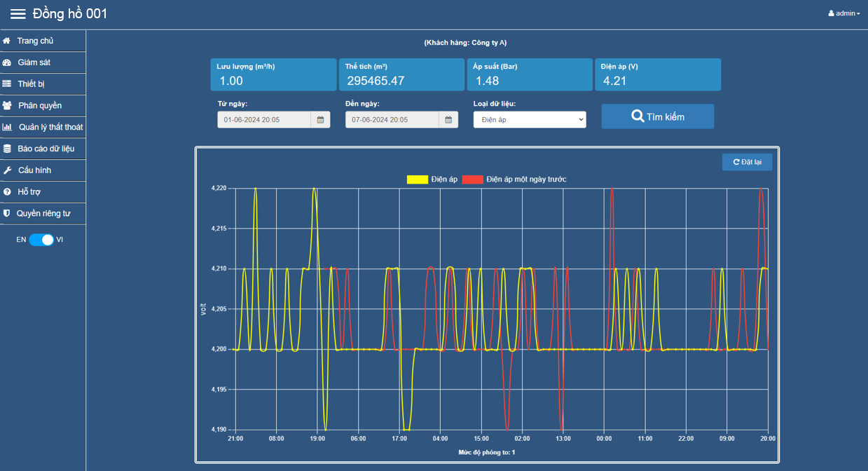Click the Từ ngày date input field
Screen dimensions: 868x471
pos(264,120)
